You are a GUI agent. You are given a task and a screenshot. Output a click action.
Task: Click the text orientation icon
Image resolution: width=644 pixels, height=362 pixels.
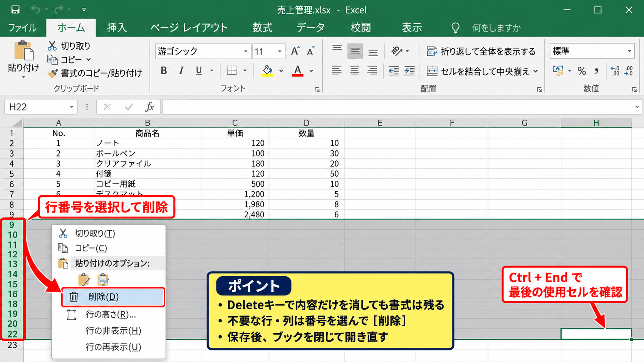click(397, 51)
